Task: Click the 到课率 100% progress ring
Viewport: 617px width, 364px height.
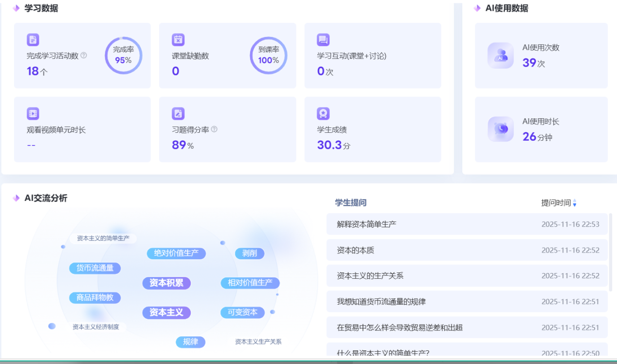Action: [269, 55]
